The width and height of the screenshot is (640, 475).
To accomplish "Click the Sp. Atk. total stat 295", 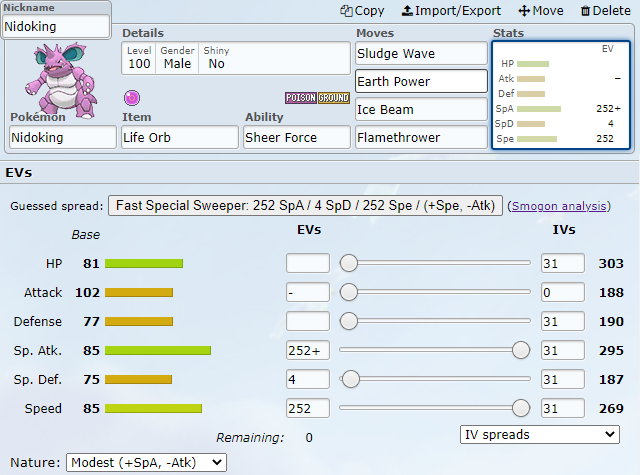I will tap(611, 351).
